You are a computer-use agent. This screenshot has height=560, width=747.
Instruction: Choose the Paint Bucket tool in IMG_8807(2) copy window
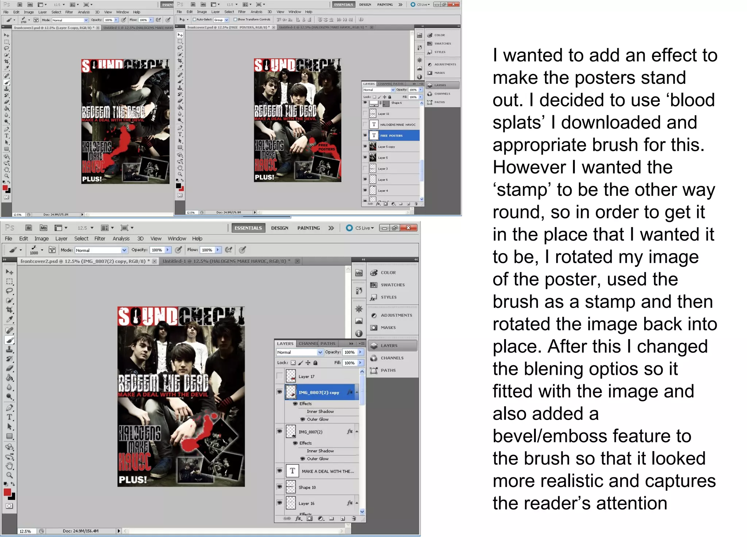(x=9, y=378)
